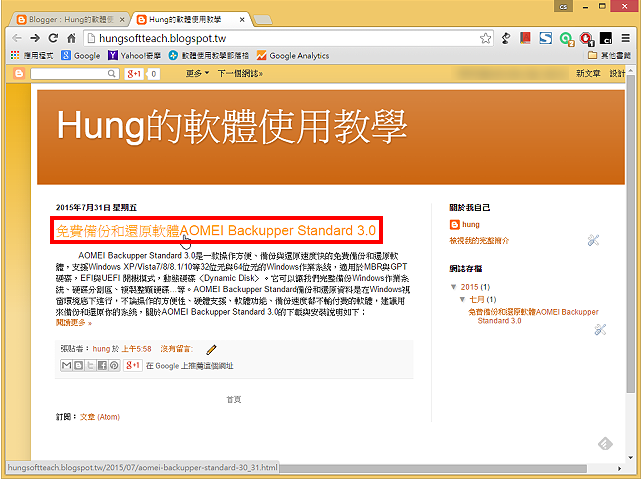
Task: Bookmark this page with the star icon
Action: [x=486, y=39]
